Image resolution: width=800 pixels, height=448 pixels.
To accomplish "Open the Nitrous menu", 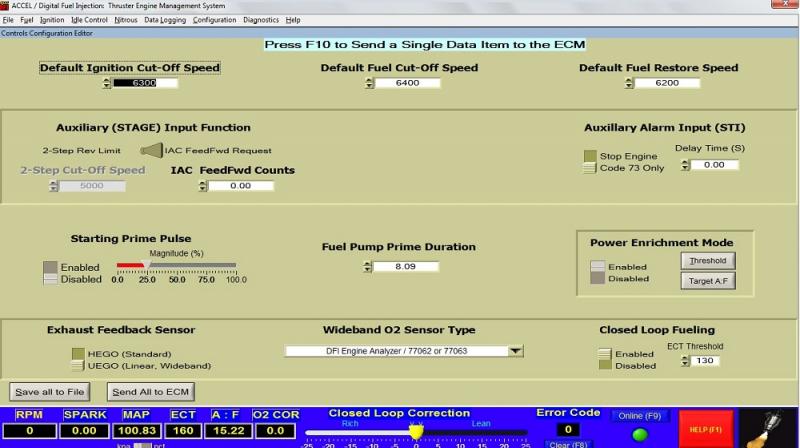I will [126, 20].
